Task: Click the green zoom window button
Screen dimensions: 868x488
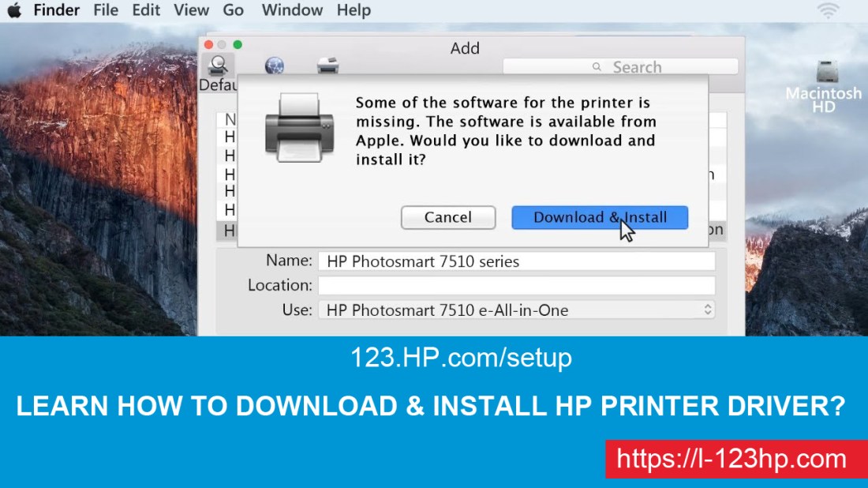Action: pyautogui.click(x=238, y=45)
